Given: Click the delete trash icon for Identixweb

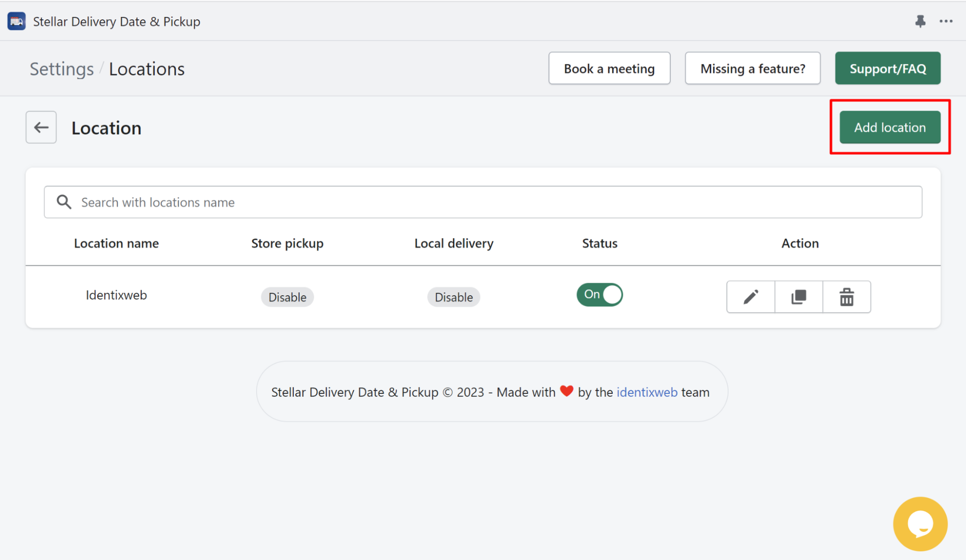Looking at the screenshot, I should (846, 297).
